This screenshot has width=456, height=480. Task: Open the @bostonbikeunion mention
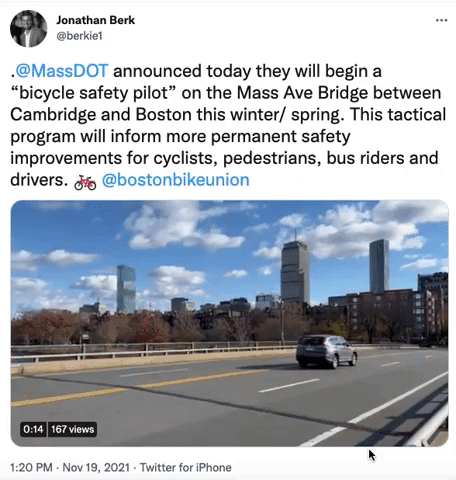(x=176, y=180)
